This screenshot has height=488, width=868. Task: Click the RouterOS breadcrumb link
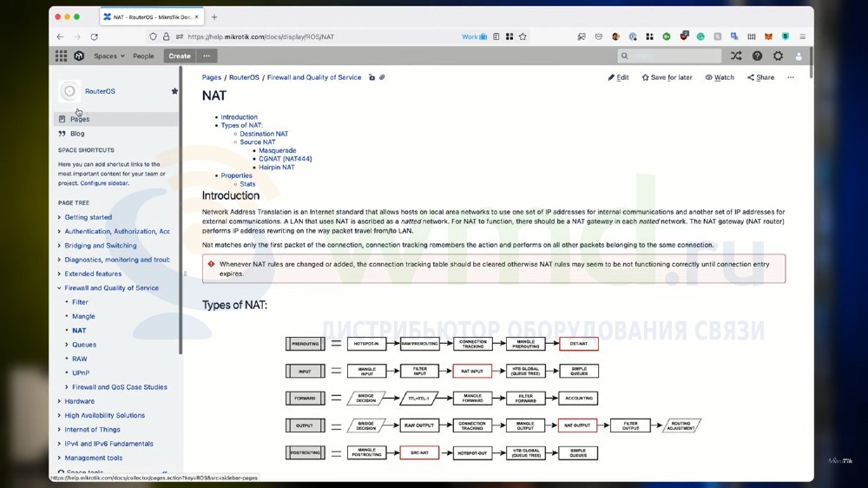(x=244, y=77)
